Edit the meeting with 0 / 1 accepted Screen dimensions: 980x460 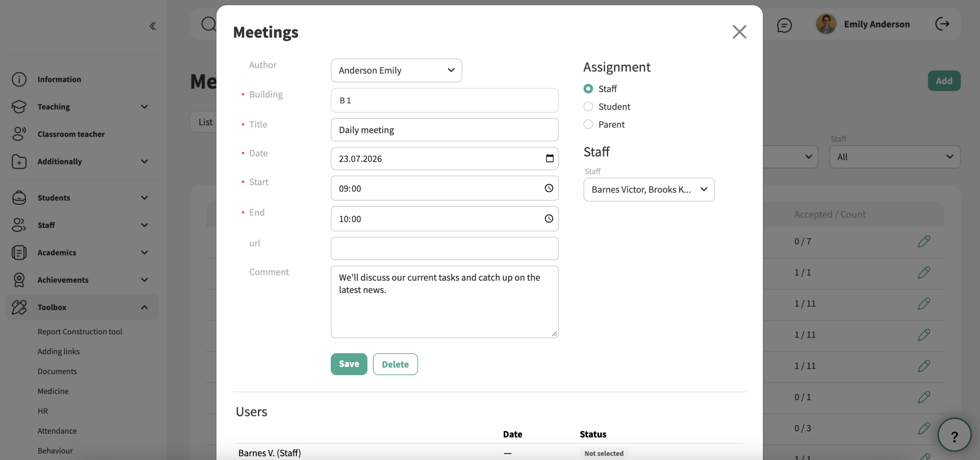click(924, 397)
